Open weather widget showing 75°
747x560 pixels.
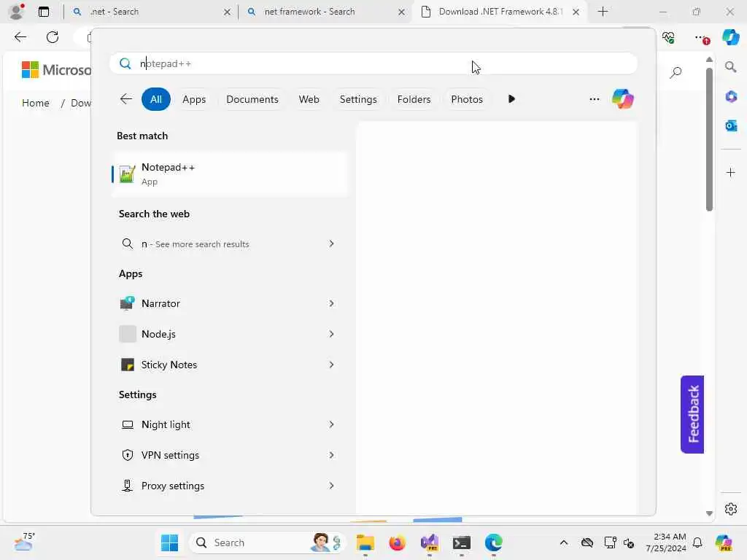pos(23,542)
